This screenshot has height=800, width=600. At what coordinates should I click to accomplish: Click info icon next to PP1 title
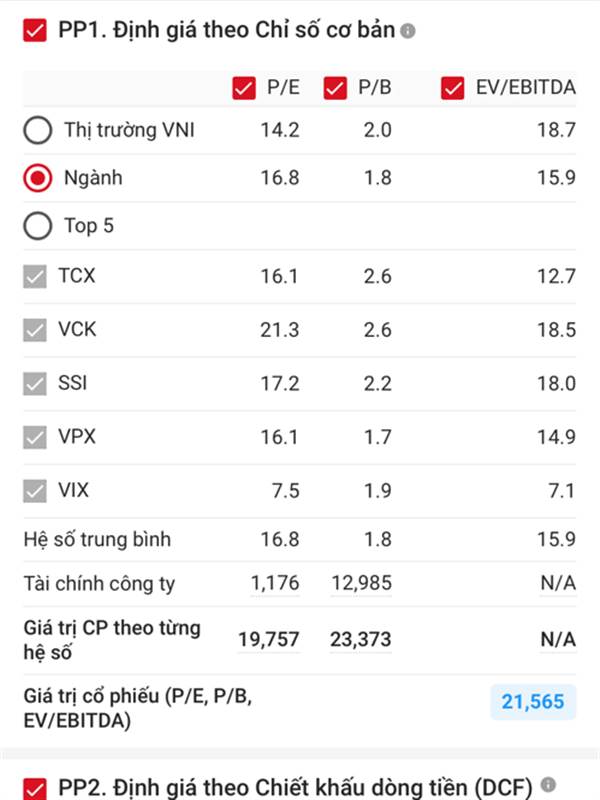pos(407,31)
